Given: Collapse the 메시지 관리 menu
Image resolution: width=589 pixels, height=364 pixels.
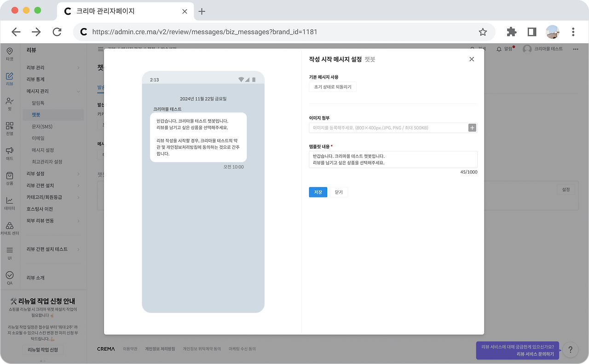Looking at the screenshot, I should [x=53, y=91].
